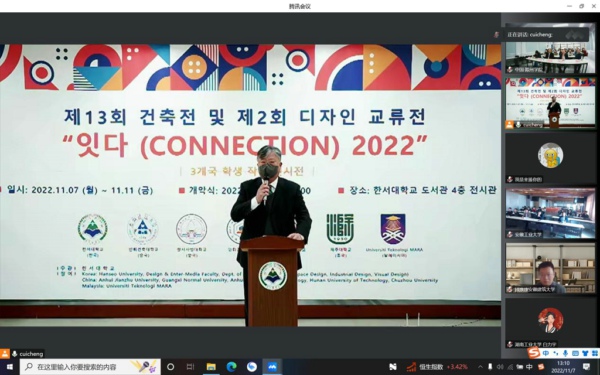Click the orange host icon beside cuicheng

point(4,354)
